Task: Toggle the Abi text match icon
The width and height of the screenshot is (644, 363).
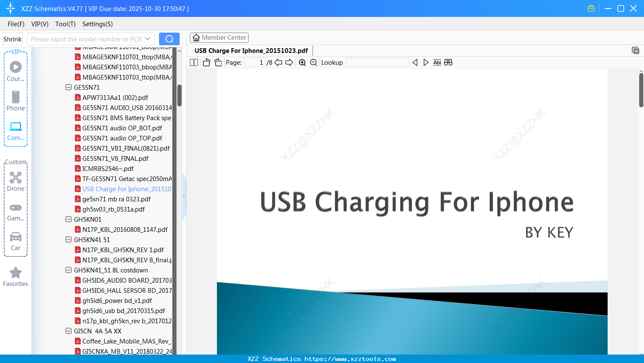Action: pyautogui.click(x=437, y=62)
